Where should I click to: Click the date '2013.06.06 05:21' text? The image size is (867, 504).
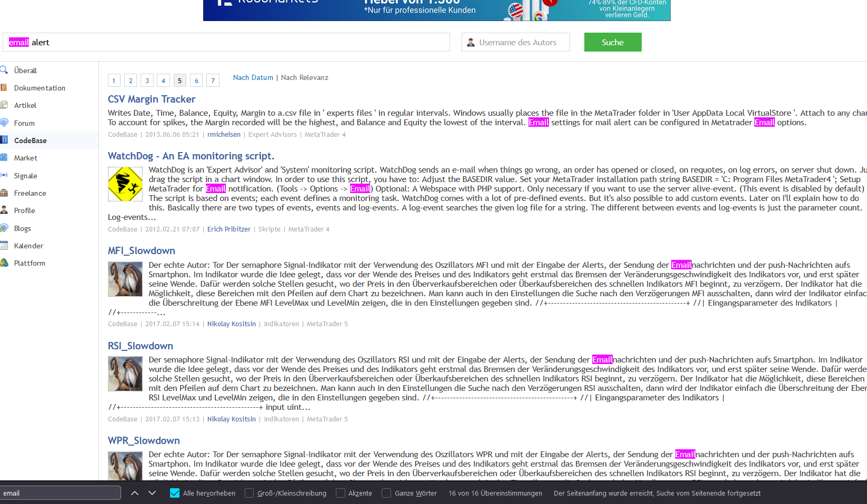pyautogui.click(x=172, y=134)
